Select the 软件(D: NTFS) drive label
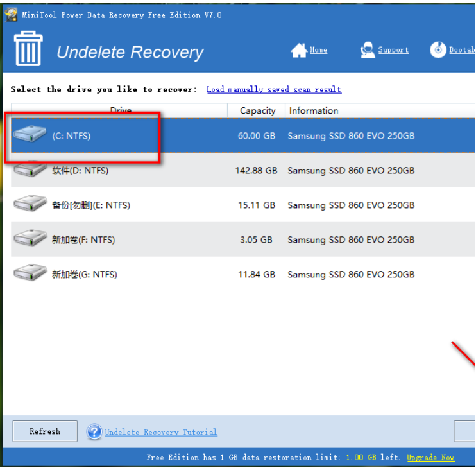The height and width of the screenshot is (468, 476). (80, 170)
